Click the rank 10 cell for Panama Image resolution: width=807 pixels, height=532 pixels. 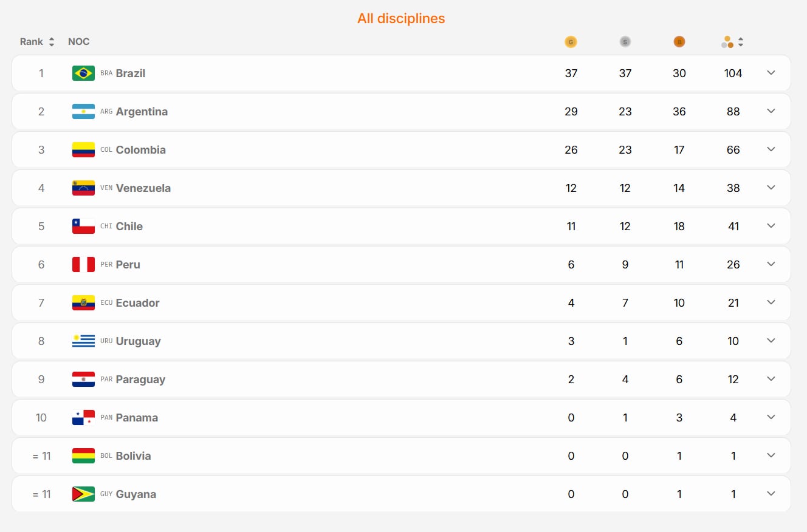(x=41, y=418)
